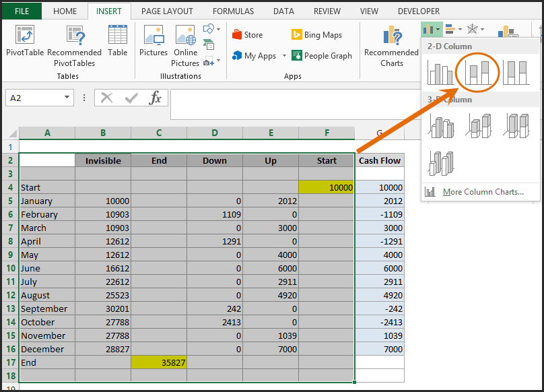Expand the Shapes dropdown arrow
The image size is (544, 392).
pyautogui.click(x=218, y=29)
